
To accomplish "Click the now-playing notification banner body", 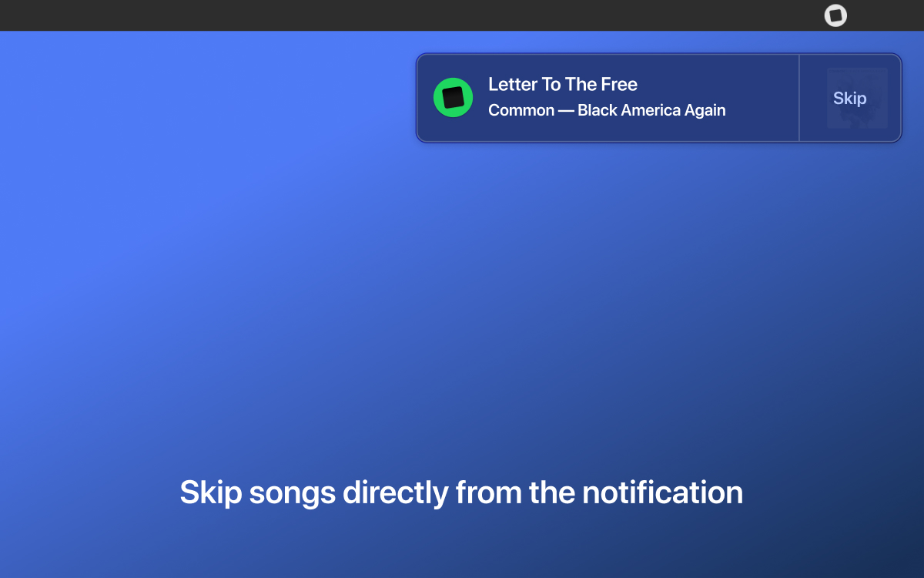I will (608, 98).
